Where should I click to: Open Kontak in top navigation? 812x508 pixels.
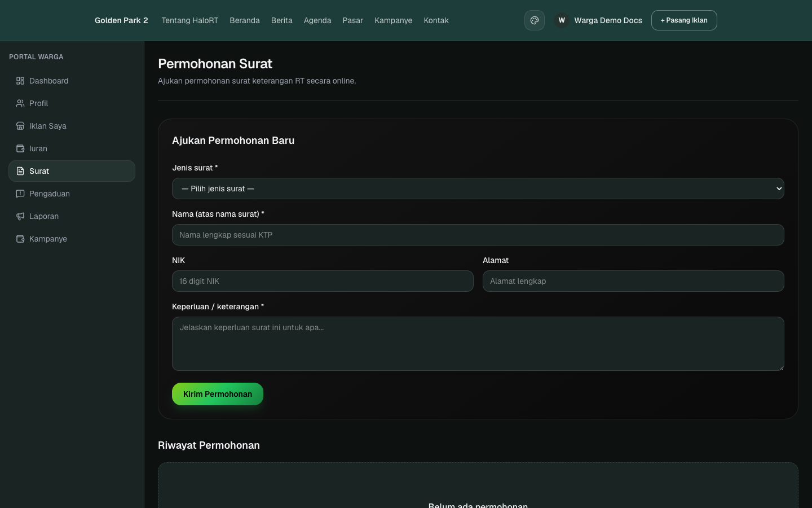tap(436, 20)
